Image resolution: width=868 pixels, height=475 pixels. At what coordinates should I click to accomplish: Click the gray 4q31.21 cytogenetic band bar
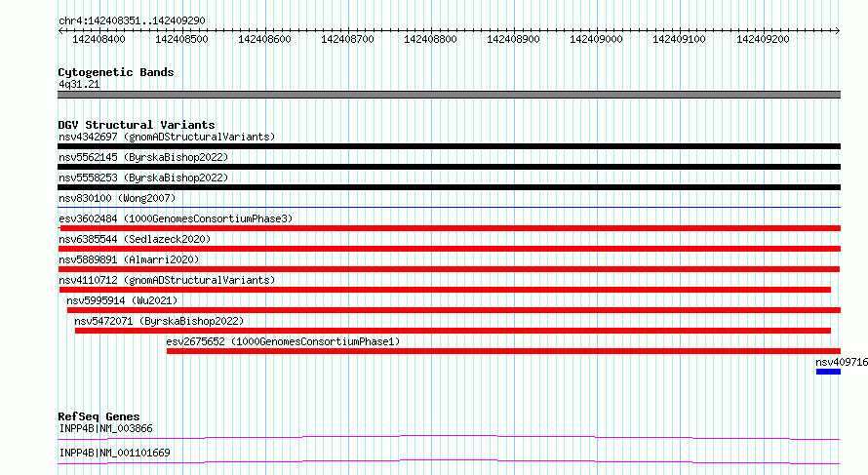[449, 95]
